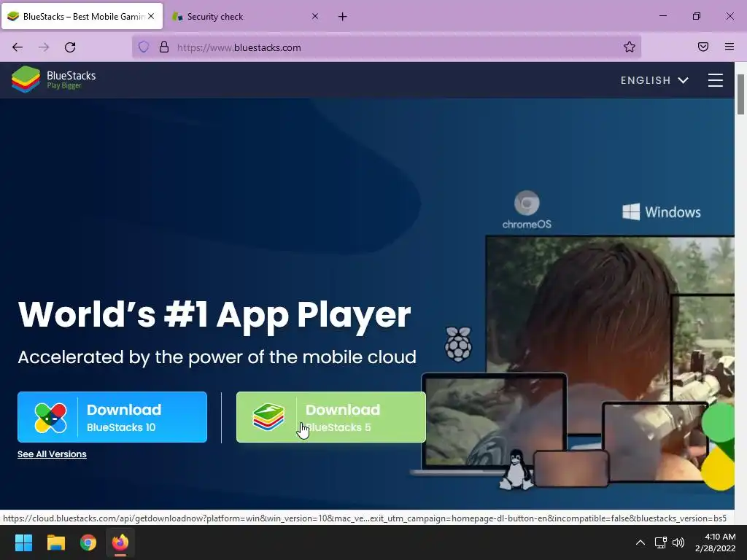Bookmark this page with the star icon
Screen dimensions: 747x560
tap(630, 47)
